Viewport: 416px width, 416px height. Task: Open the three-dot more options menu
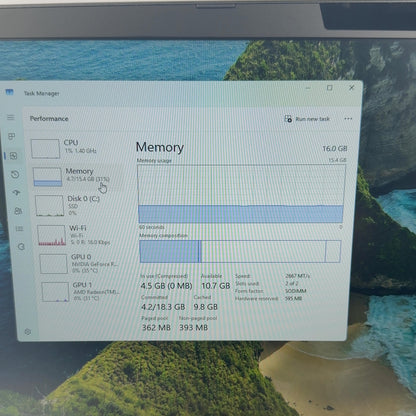pyautogui.click(x=348, y=119)
